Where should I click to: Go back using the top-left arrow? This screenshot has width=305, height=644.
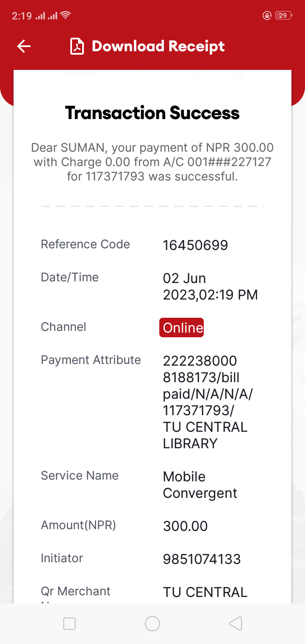(24, 46)
